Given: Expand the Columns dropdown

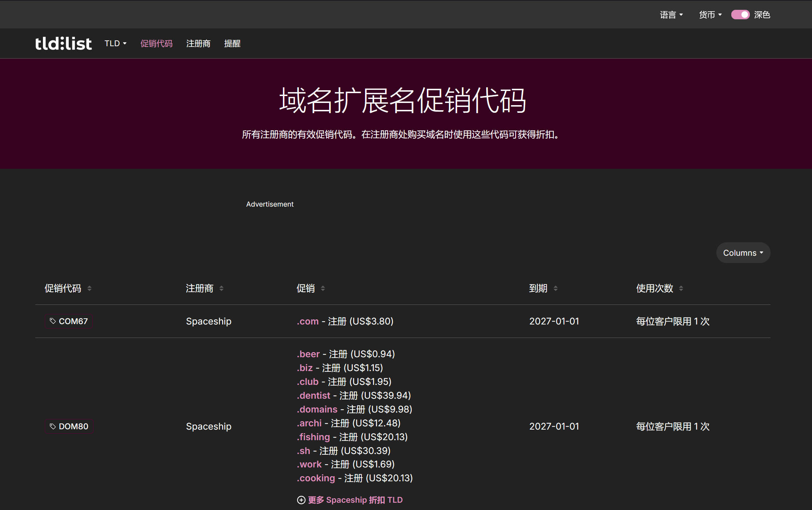Looking at the screenshot, I should [x=743, y=253].
